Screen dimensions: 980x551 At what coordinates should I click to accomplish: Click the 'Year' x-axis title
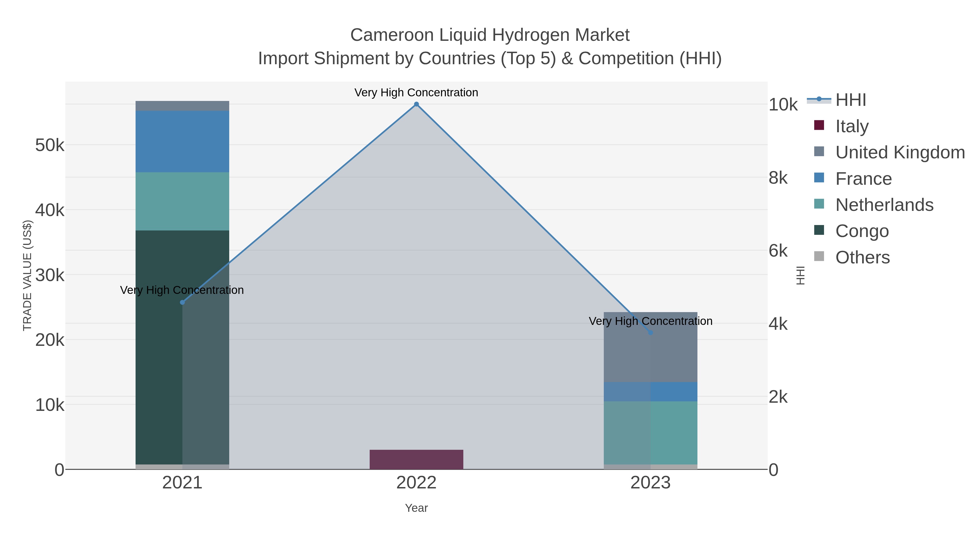click(416, 508)
